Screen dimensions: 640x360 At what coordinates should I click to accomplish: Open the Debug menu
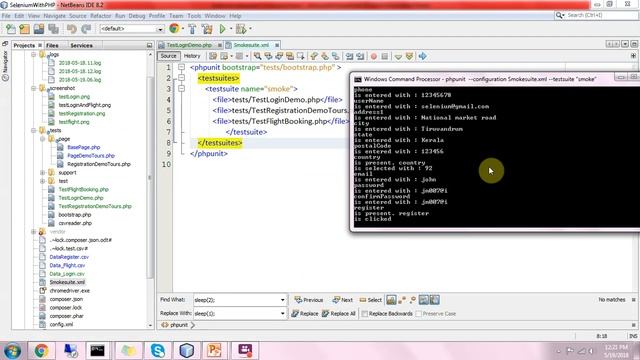tap(137, 16)
